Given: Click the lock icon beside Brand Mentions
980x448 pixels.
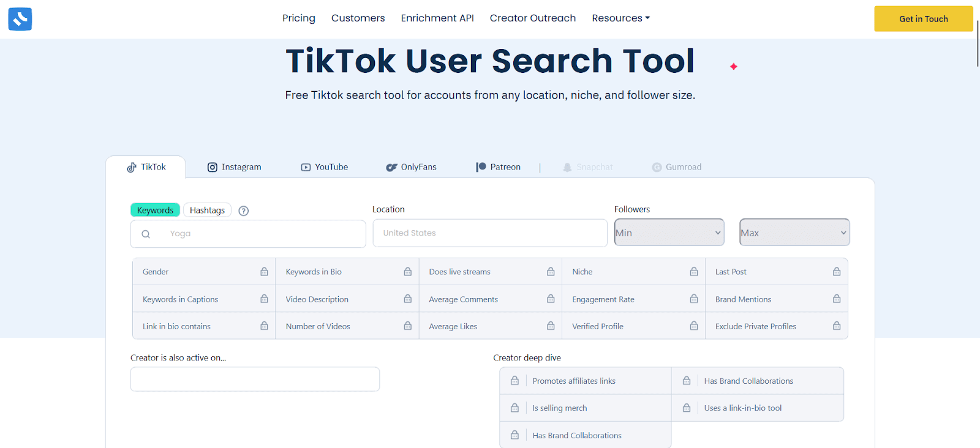Looking at the screenshot, I should pyautogui.click(x=837, y=299).
